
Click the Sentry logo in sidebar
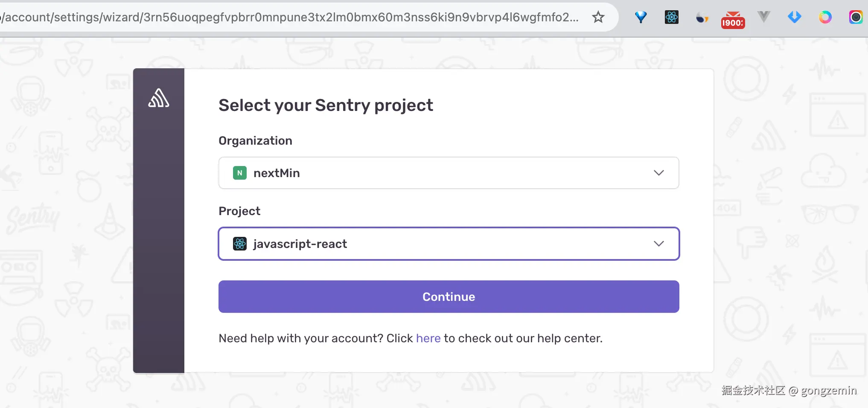tap(159, 98)
